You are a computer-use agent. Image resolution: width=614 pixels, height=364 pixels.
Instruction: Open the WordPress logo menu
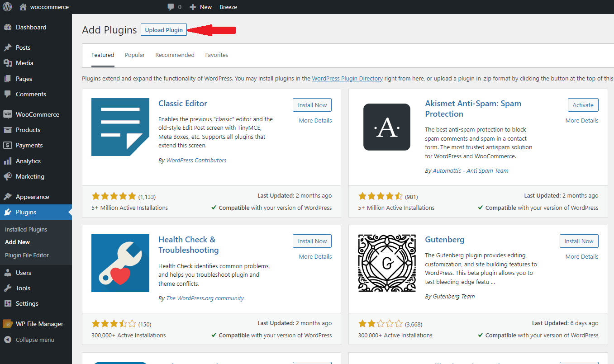[x=7, y=7]
